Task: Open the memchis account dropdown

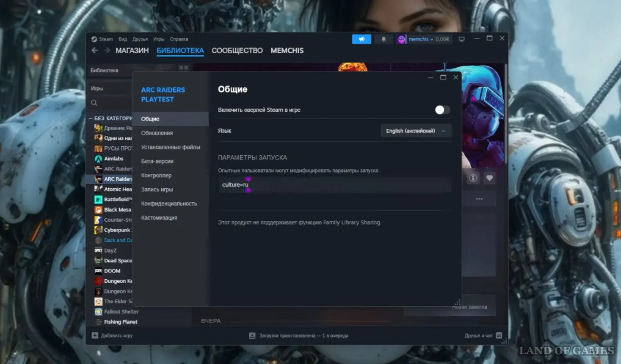Action: [421, 39]
